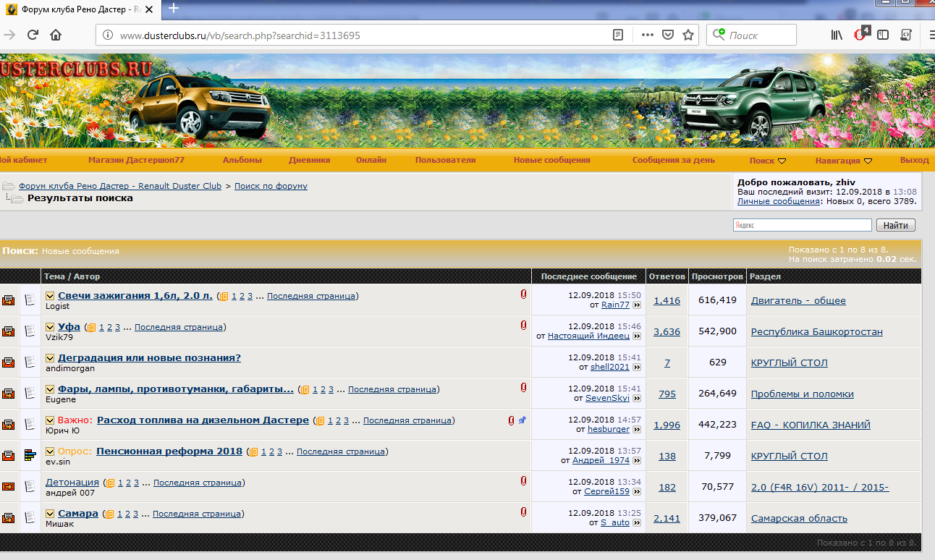This screenshot has height=560, width=935.
Task: Click the sticky pin icon on Расход топлива row
Action: pos(522,420)
